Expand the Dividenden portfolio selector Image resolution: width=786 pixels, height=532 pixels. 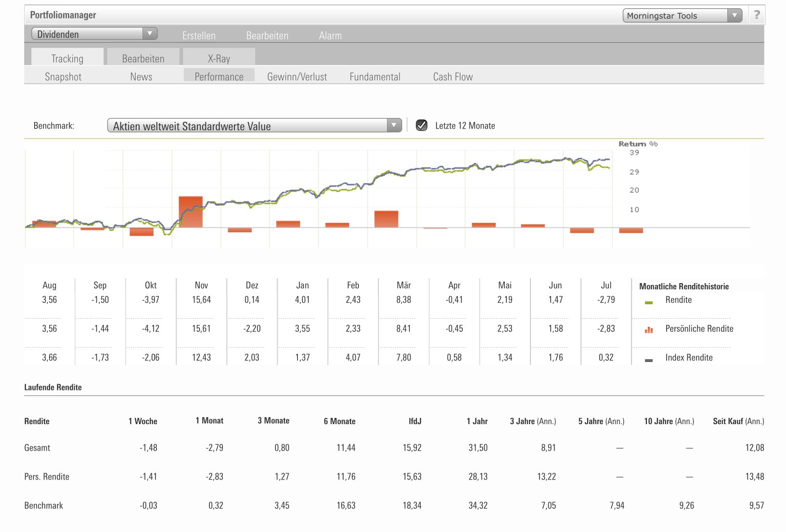click(x=94, y=34)
